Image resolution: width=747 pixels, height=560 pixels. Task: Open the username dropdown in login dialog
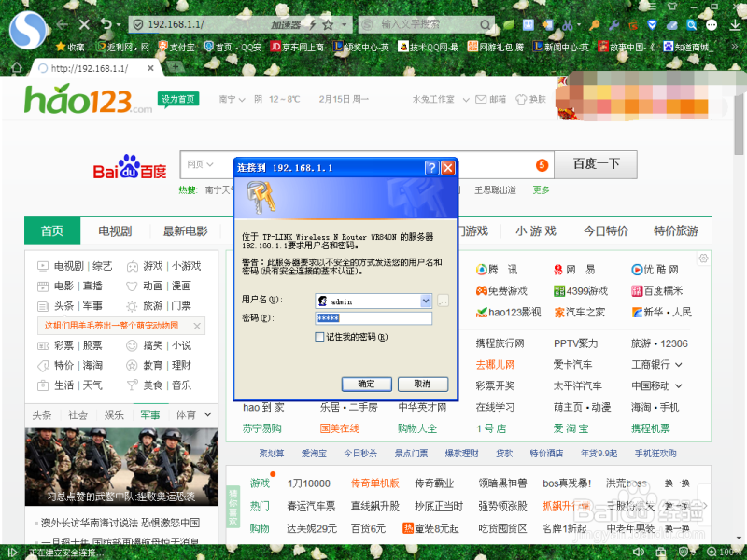click(426, 301)
